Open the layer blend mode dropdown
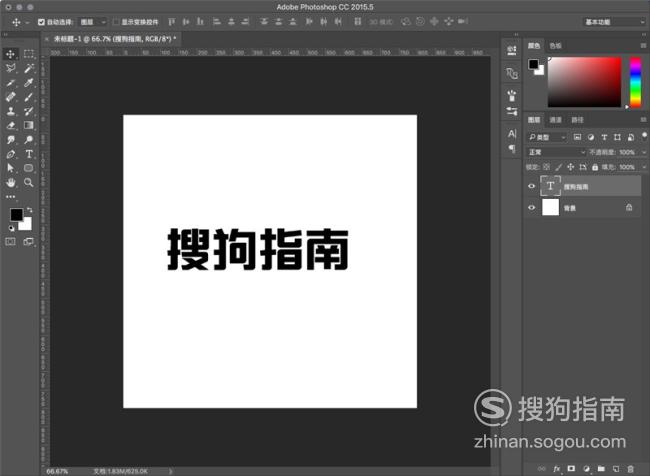The width and height of the screenshot is (650, 476). 556,152
